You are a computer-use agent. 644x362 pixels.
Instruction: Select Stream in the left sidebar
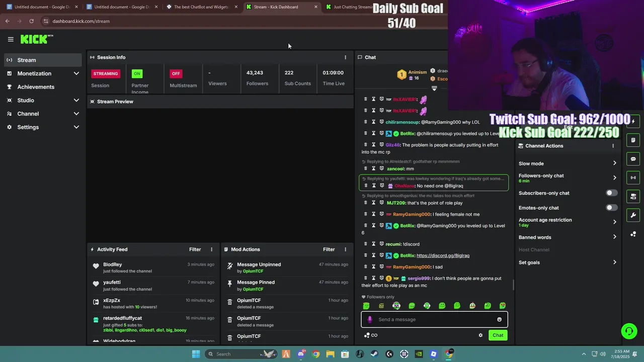tap(43, 60)
